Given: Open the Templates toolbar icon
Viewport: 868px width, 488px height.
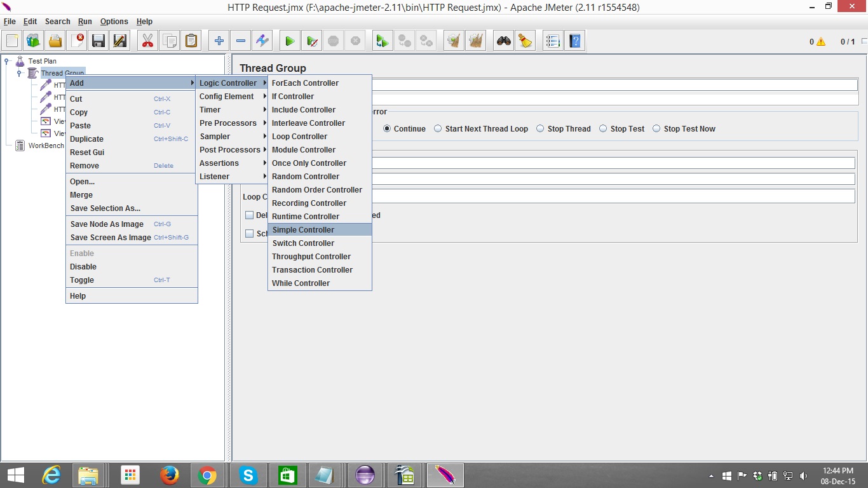Looking at the screenshot, I should pyautogui.click(x=34, y=41).
